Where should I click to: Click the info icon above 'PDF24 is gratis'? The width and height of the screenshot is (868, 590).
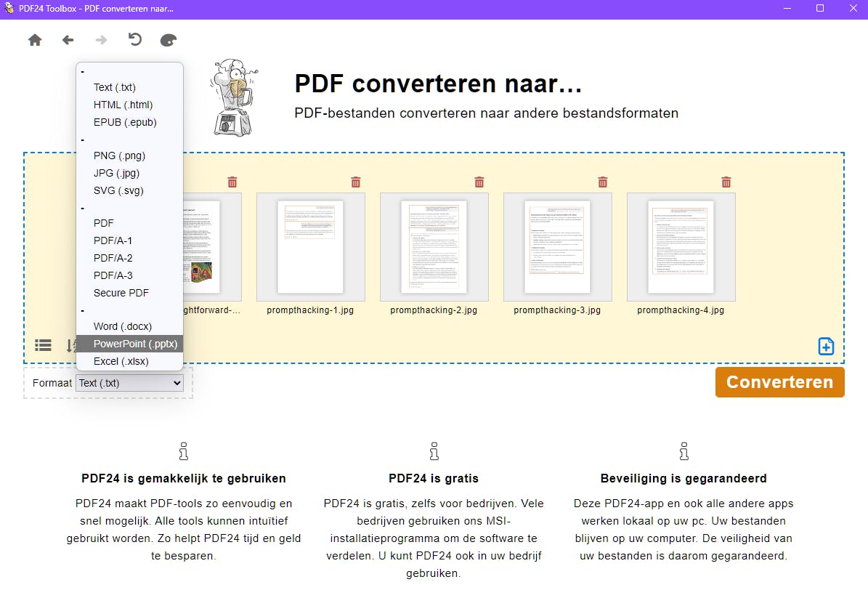[434, 451]
